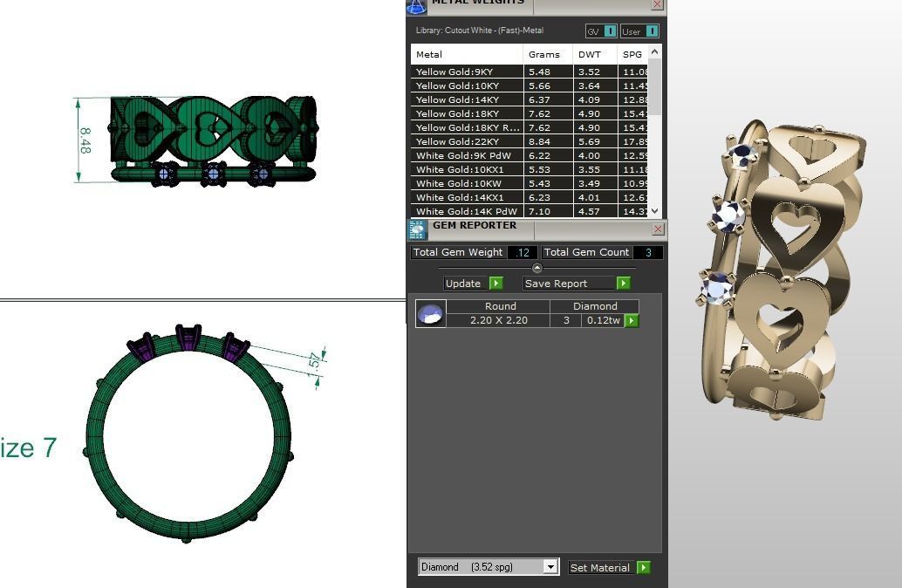Image resolution: width=902 pixels, height=588 pixels.
Task: Select the White Gold:14KX1 row
Action: [x=530, y=197]
